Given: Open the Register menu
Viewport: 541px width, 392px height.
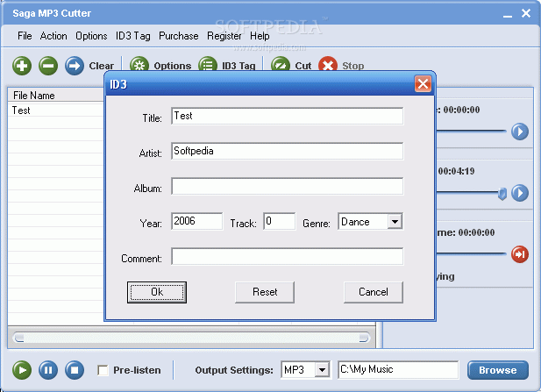Looking at the screenshot, I should 224,36.
